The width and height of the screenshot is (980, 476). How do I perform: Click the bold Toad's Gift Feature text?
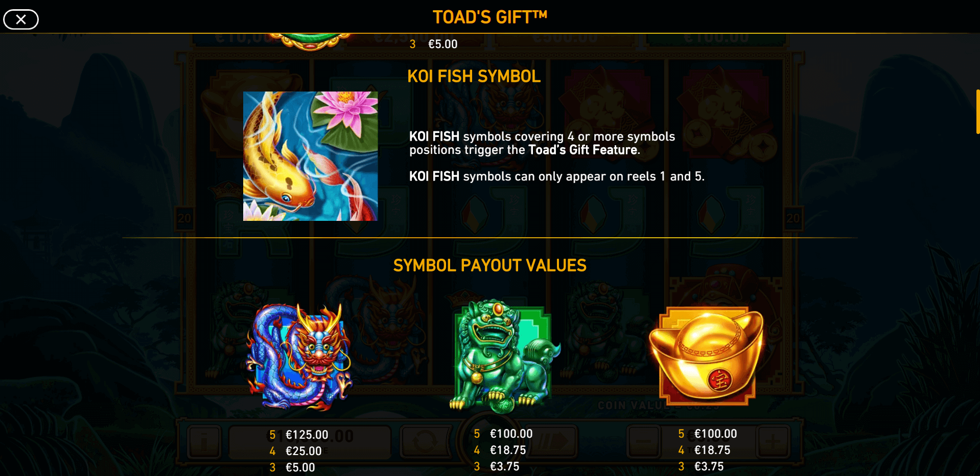[x=584, y=150]
